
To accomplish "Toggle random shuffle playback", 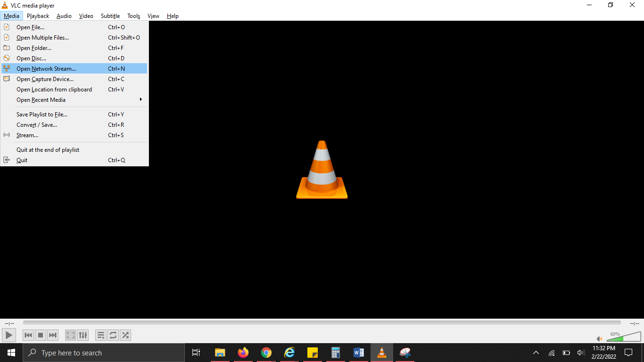I will click(125, 335).
